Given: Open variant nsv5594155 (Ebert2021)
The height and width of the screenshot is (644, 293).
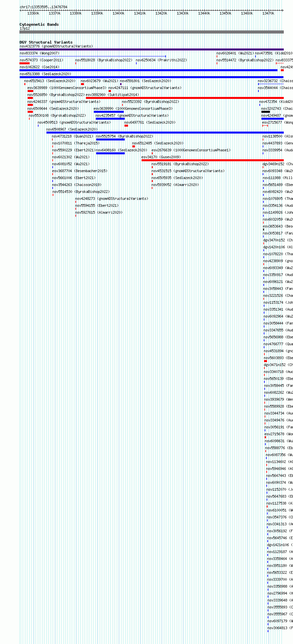Looking at the screenshot, I should coord(97,205).
